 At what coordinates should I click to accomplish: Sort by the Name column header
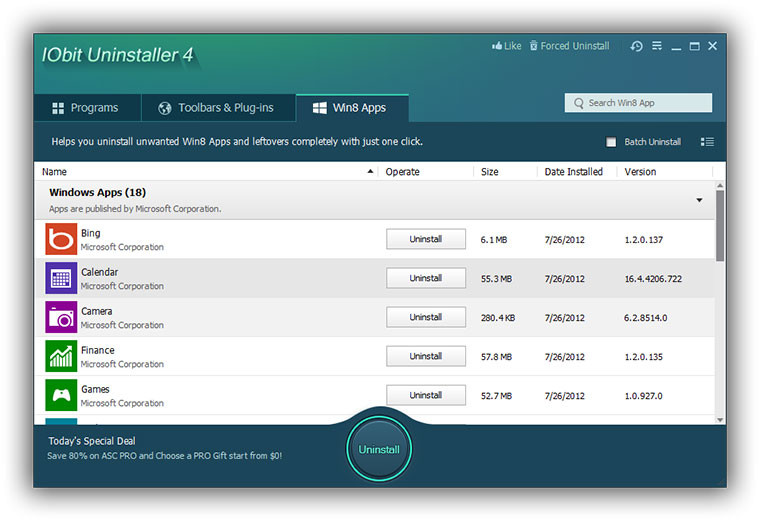[54, 172]
